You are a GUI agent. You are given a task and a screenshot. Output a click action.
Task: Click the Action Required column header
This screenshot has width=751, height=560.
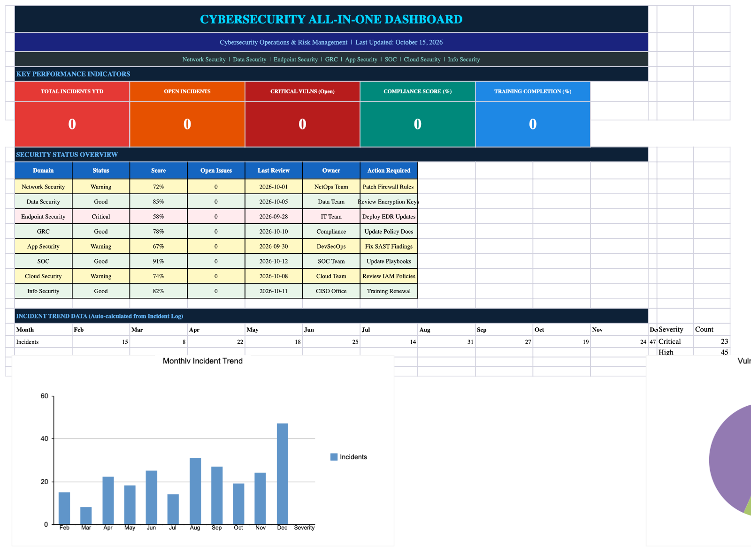(x=389, y=171)
